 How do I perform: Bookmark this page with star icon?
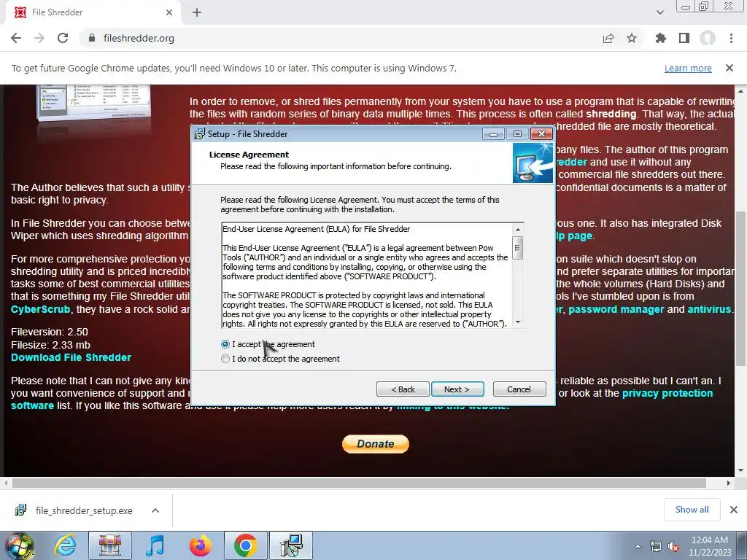(632, 38)
